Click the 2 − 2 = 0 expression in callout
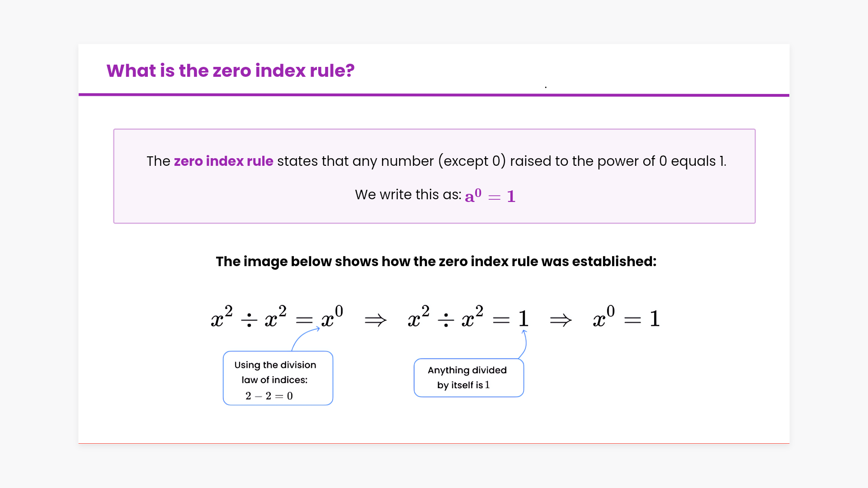Screen dimensions: 868x488 [x=269, y=396]
